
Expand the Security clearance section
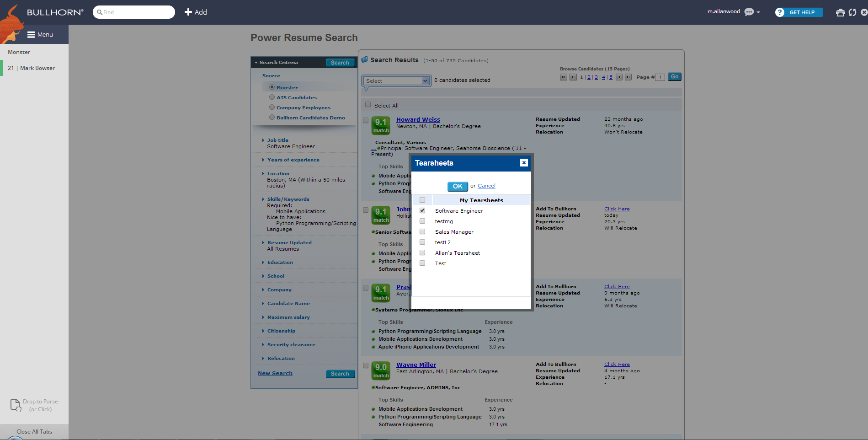coord(291,345)
